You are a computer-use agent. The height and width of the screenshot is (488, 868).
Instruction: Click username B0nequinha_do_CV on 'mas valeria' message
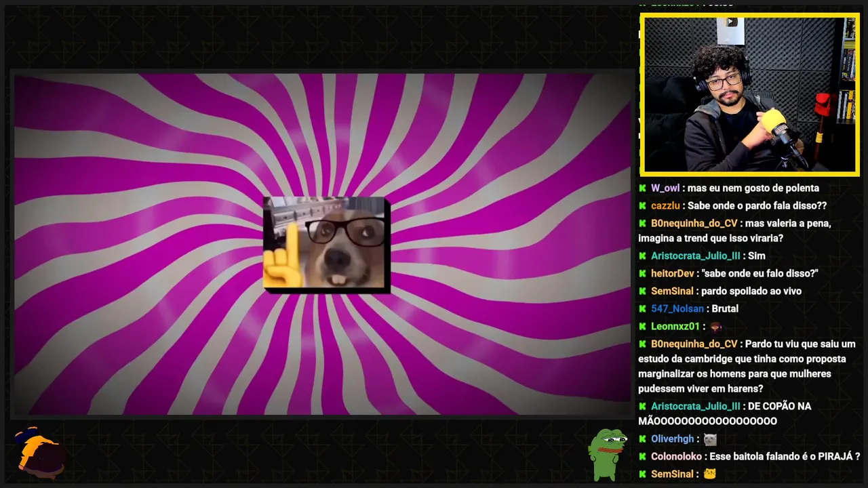(x=694, y=224)
